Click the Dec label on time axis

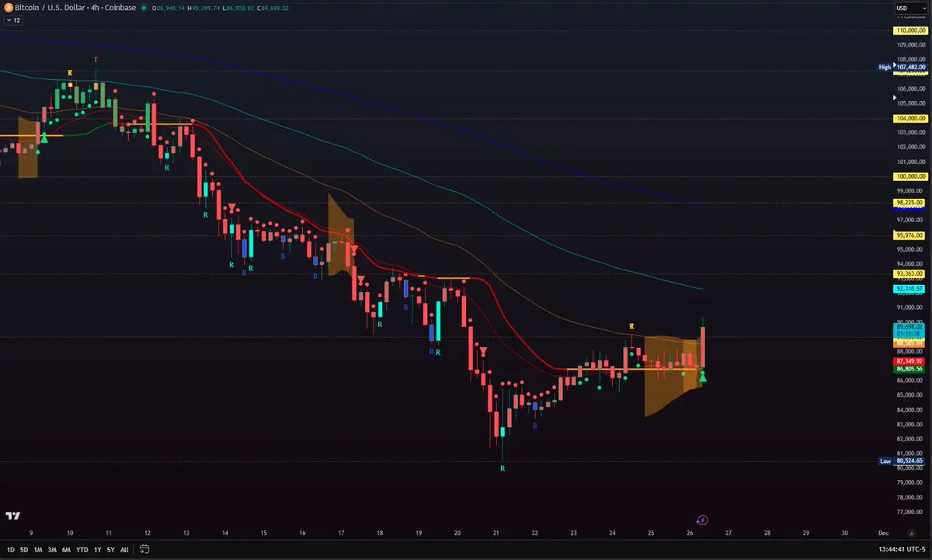(883, 534)
